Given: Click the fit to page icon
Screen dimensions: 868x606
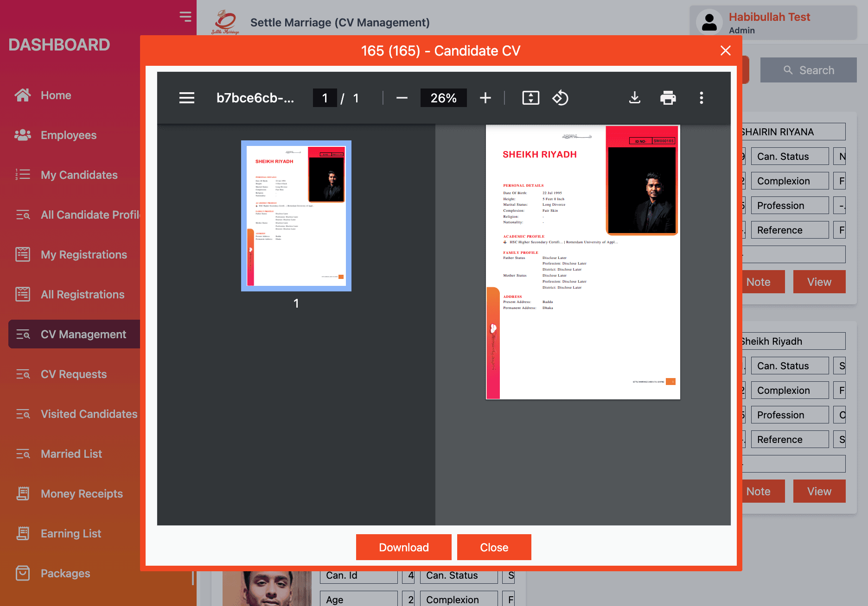Looking at the screenshot, I should [530, 98].
